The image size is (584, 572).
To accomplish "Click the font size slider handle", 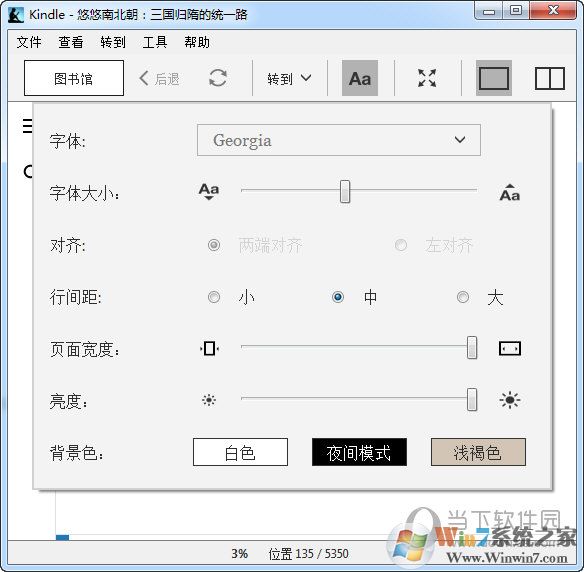I will click(x=345, y=191).
